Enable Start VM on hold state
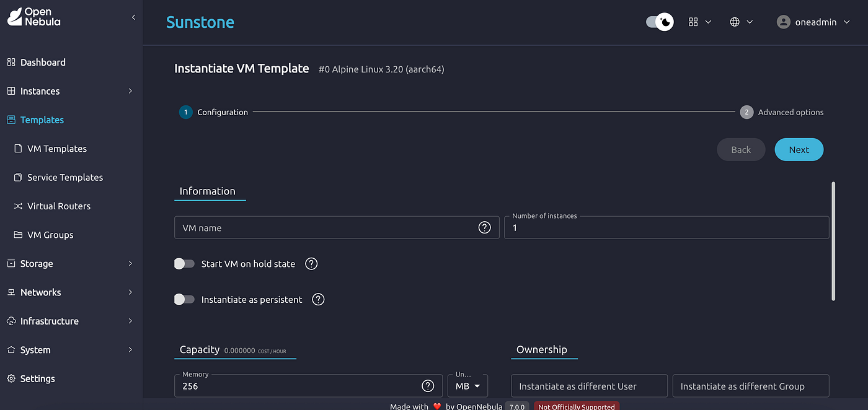Viewport: 868px width, 410px height. 184,264
